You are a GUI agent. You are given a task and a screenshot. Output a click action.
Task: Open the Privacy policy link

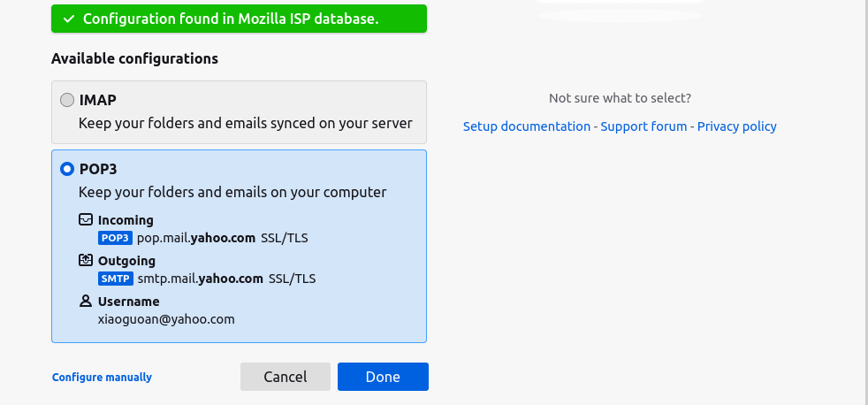(x=737, y=126)
